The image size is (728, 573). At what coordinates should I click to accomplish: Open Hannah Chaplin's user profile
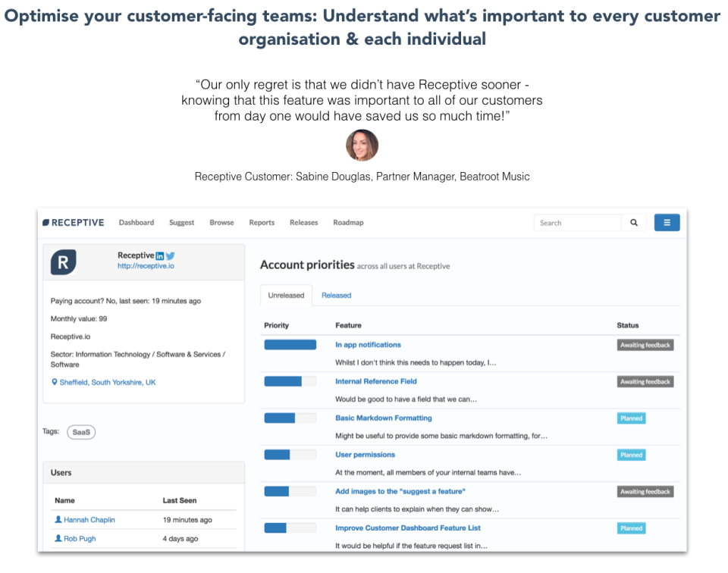tap(89, 520)
